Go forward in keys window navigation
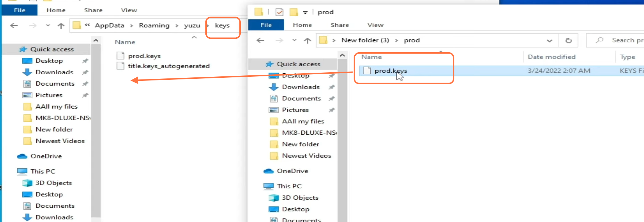Image resolution: width=644 pixels, height=222 pixels. [x=33, y=25]
